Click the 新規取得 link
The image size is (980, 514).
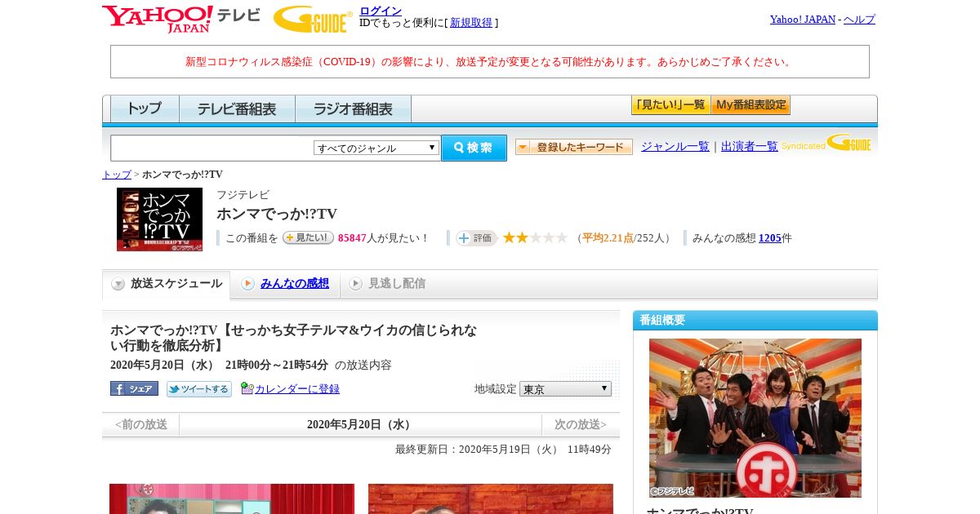[x=471, y=23]
